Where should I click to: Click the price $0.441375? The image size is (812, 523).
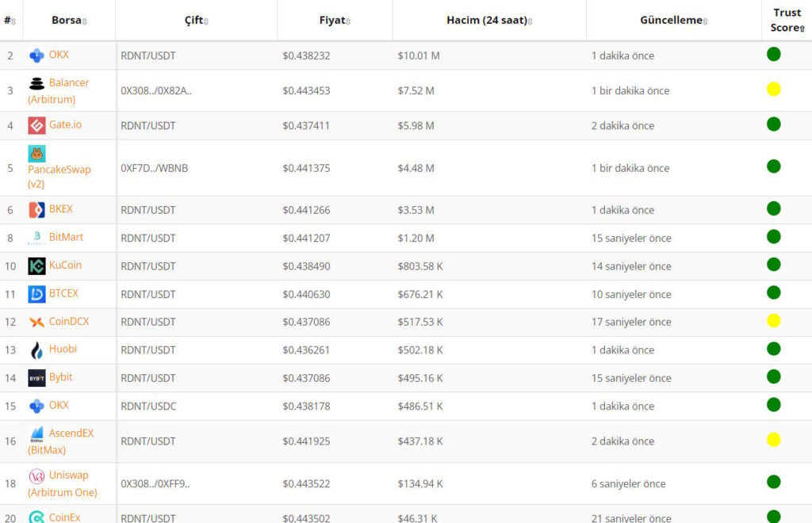[306, 168]
